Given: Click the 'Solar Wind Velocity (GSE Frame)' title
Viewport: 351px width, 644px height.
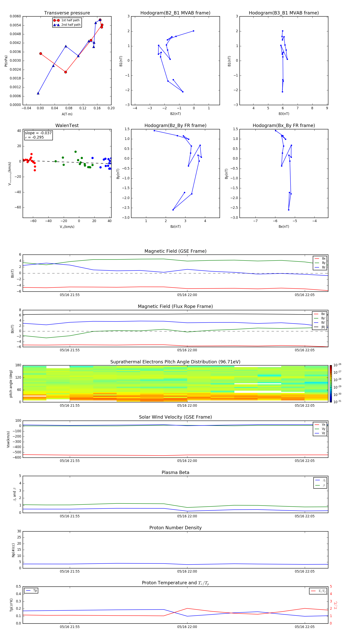Looking at the screenshot, I should point(175,417).
